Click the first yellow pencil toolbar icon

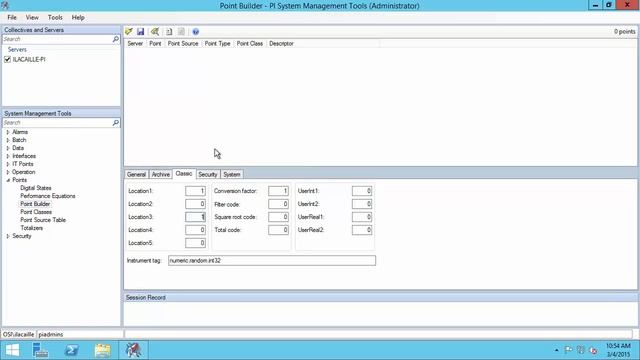point(129,31)
